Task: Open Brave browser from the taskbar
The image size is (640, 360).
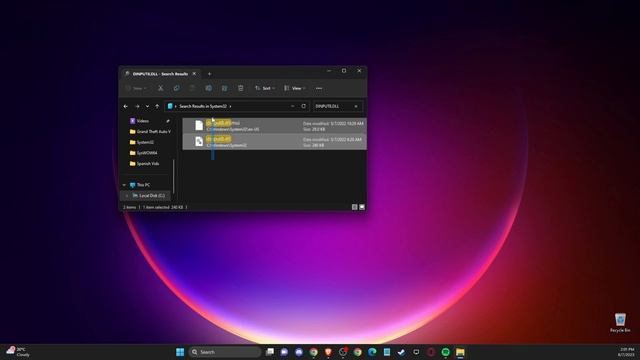Action: pos(328,352)
